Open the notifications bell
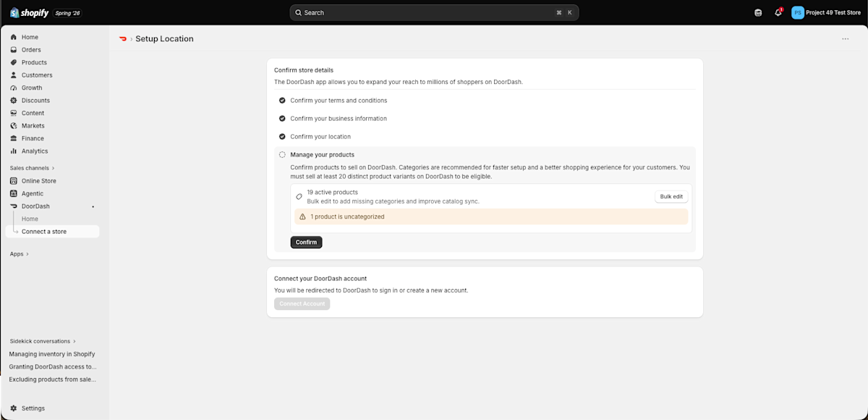The width and height of the screenshot is (868, 420). pyautogui.click(x=778, y=12)
